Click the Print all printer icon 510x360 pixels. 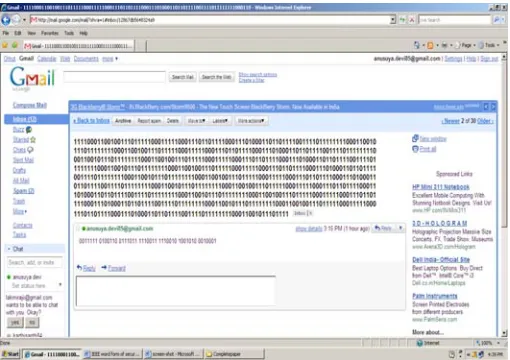(415, 149)
